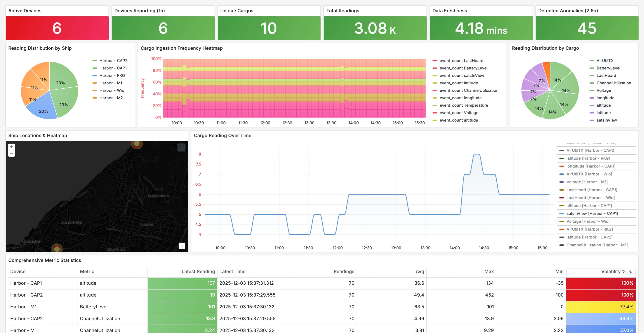This screenshot has width=644, height=333.
Task: Sort table by Device column header
Action: pyautogui.click(x=18, y=271)
